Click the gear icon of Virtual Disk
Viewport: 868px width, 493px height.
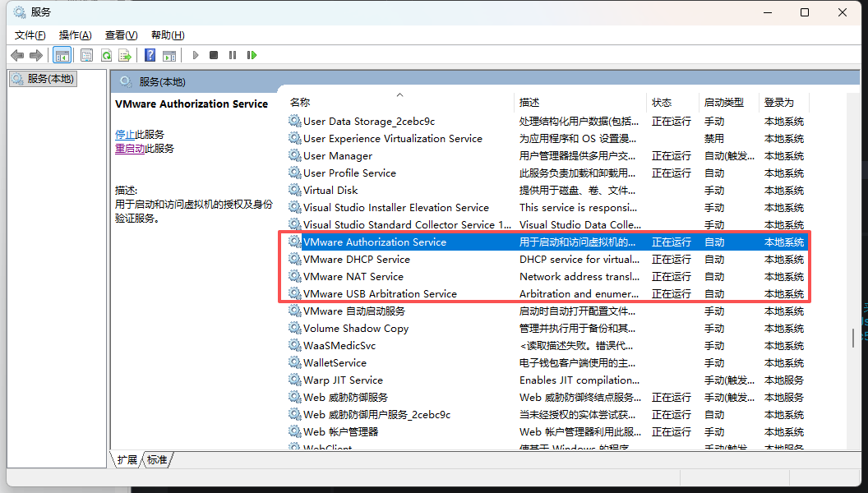pyautogui.click(x=295, y=190)
